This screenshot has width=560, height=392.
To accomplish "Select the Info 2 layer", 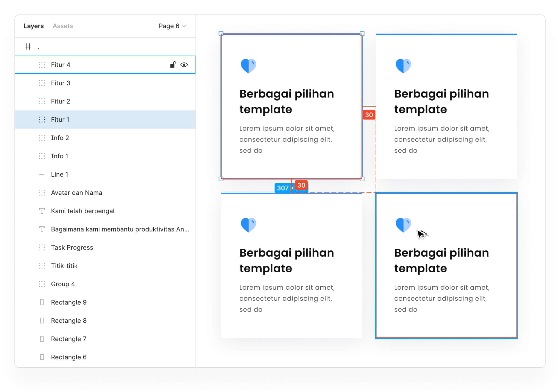I will (x=60, y=138).
